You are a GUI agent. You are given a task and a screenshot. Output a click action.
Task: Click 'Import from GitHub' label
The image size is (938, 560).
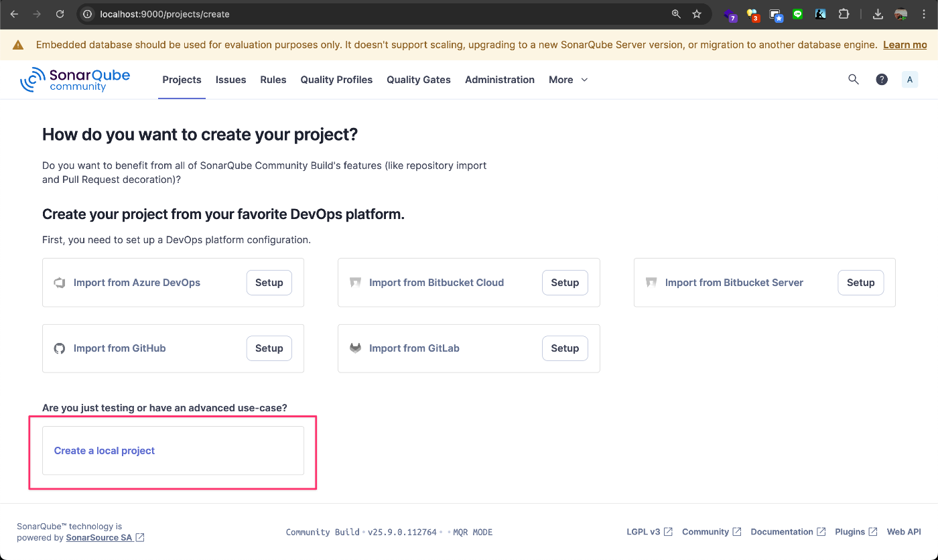click(x=119, y=348)
